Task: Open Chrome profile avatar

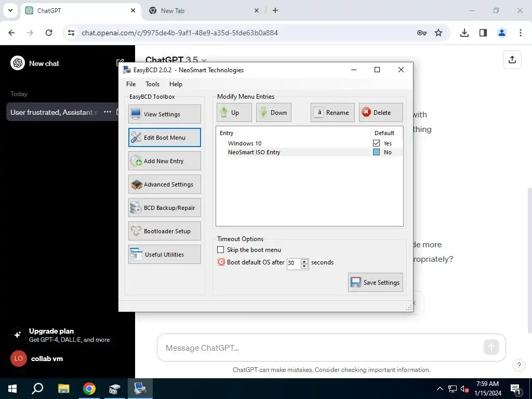Action: pos(502,33)
